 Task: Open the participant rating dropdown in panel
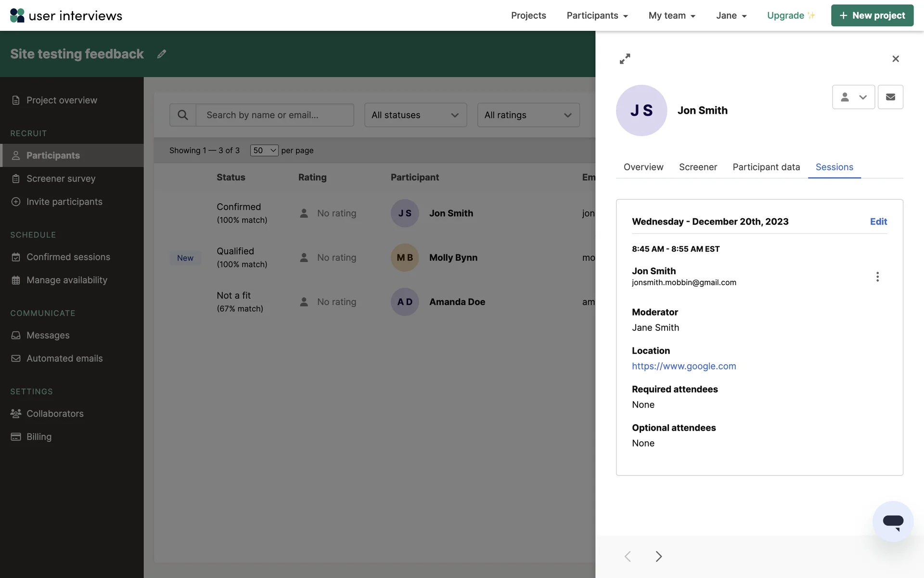click(x=853, y=97)
